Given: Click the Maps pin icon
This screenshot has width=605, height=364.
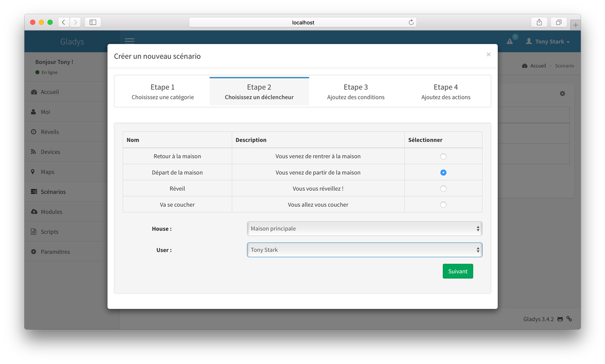Looking at the screenshot, I should [x=33, y=172].
